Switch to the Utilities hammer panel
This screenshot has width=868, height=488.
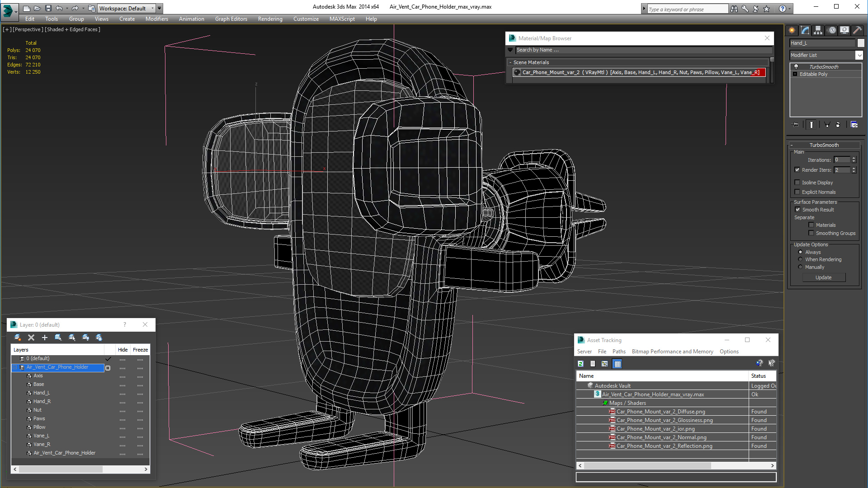pyautogui.click(x=857, y=30)
